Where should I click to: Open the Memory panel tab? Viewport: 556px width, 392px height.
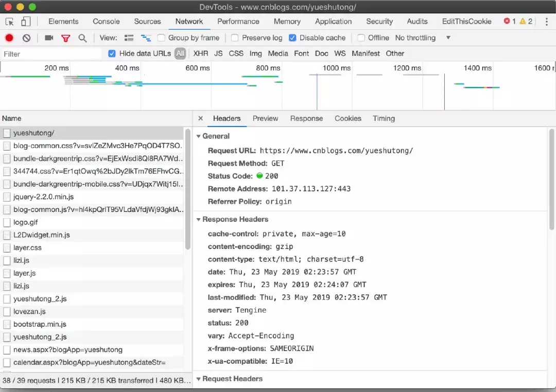click(287, 21)
